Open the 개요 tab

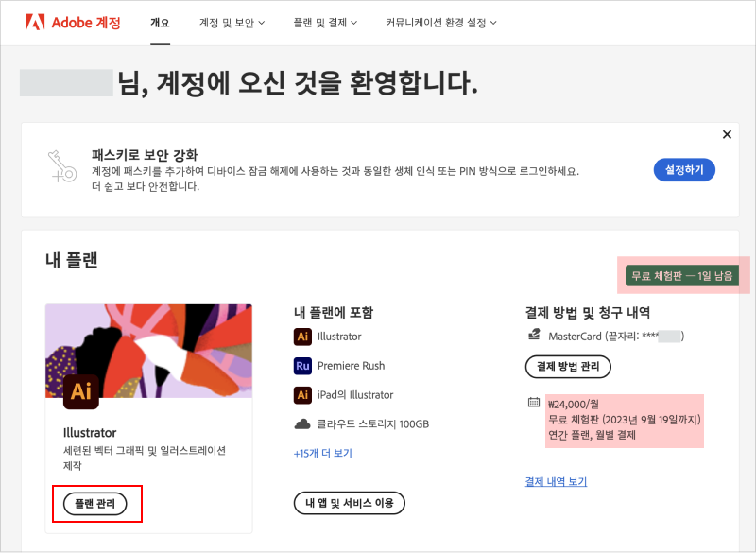(x=160, y=23)
